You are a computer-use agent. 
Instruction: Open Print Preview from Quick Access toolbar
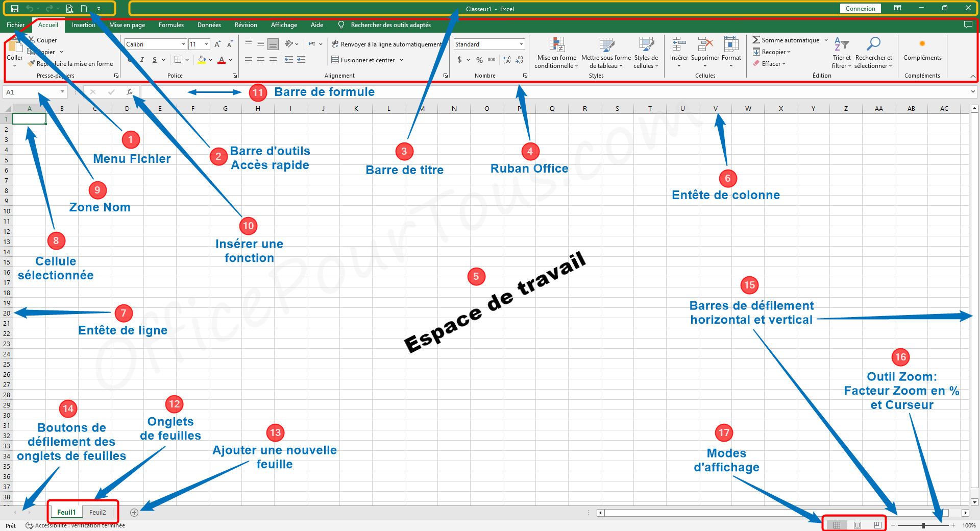click(x=69, y=9)
